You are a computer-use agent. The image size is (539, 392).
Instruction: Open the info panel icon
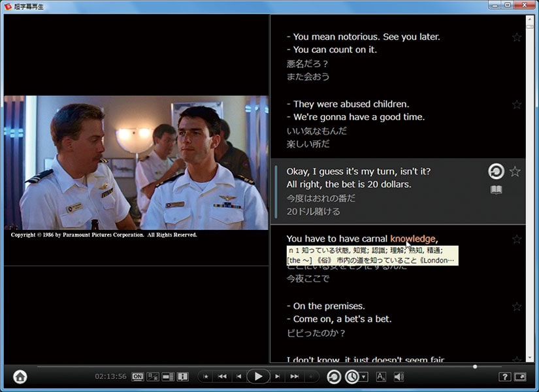[182, 376]
